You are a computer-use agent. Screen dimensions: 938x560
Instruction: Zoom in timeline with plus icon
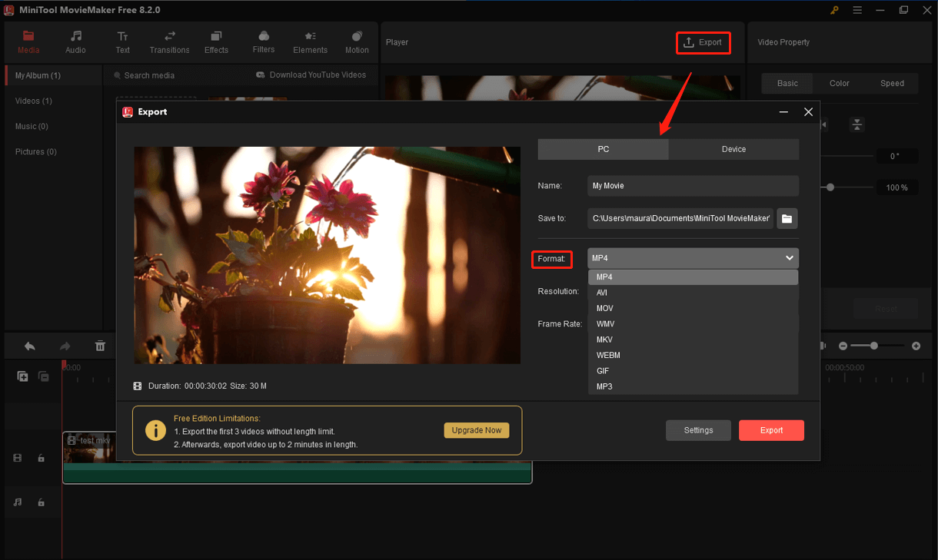click(x=915, y=346)
